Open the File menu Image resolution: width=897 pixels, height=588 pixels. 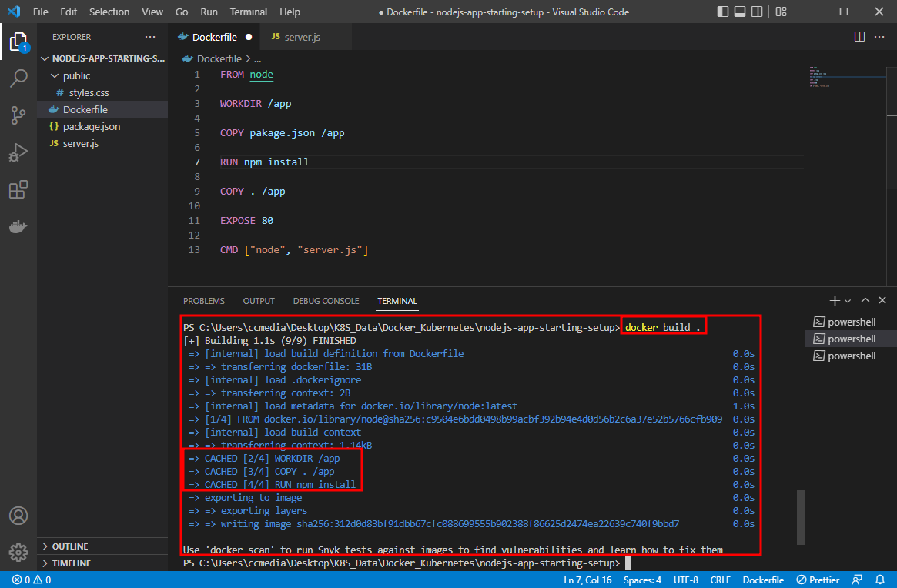click(x=41, y=12)
